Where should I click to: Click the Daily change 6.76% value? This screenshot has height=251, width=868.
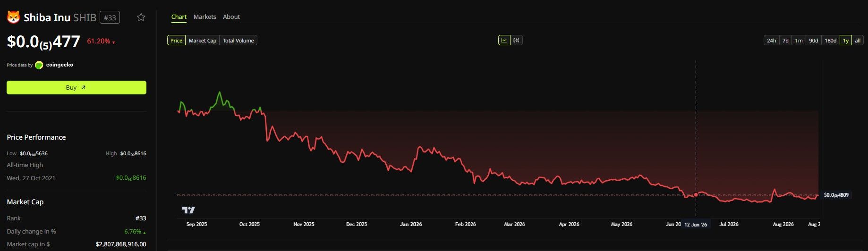pos(135,232)
